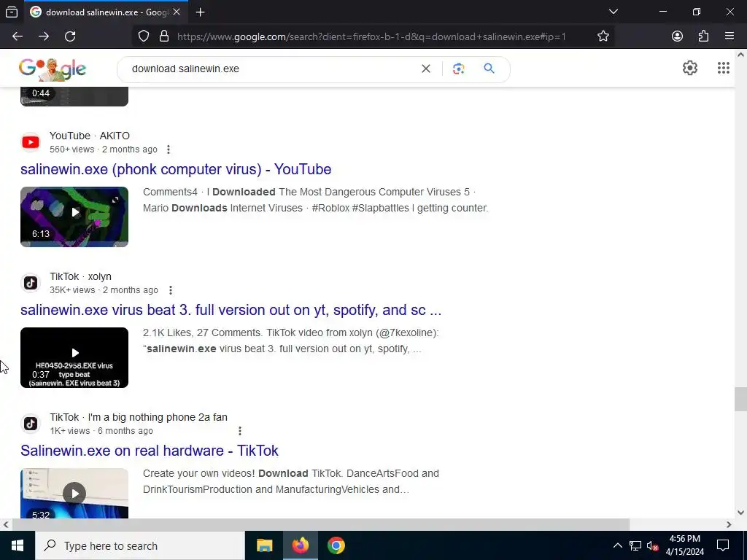This screenshot has height=560, width=747.
Task: Open 'Salinewin.exe on real hardware - TikTok' link
Action: (x=150, y=451)
